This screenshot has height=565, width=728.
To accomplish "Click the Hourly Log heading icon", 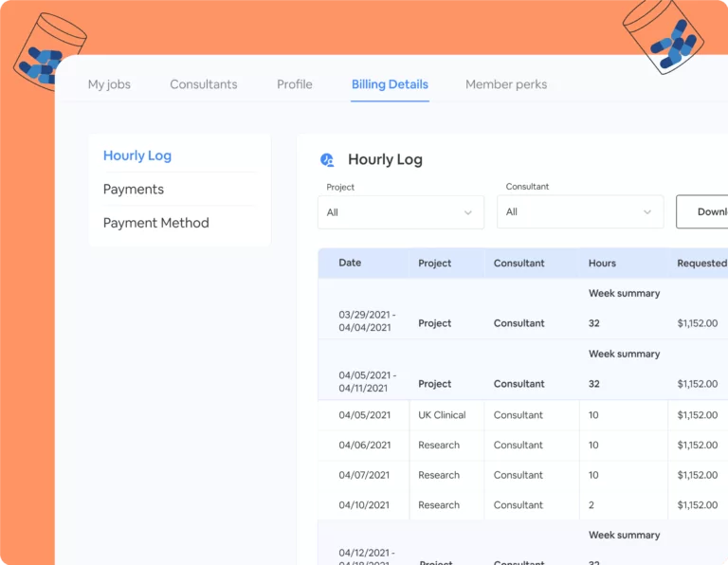I will point(327,159).
